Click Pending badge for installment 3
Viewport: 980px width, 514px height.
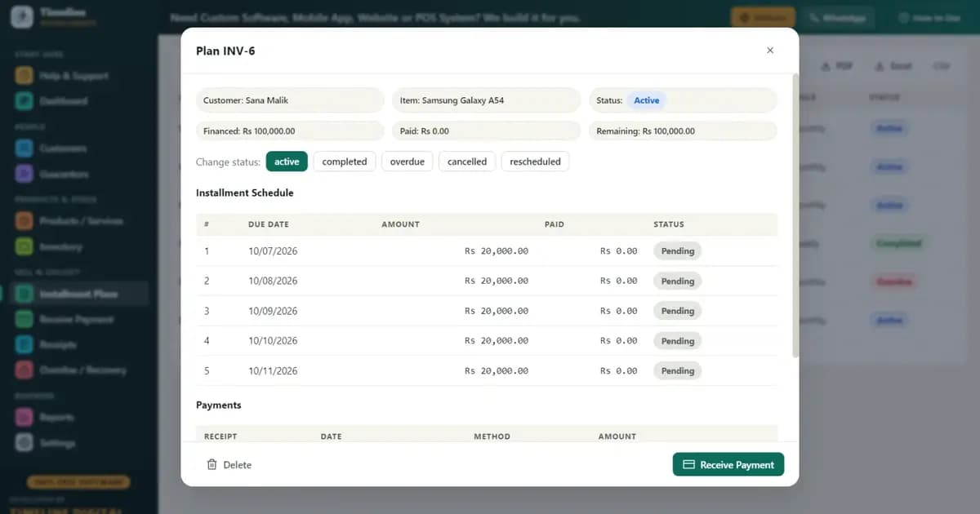tap(677, 311)
